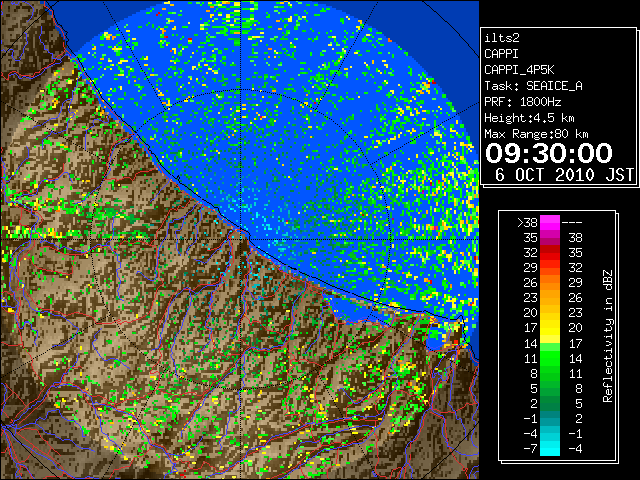This screenshot has width=640, height=480.
Task: Click the >38 legend value
Action: point(527,222)
